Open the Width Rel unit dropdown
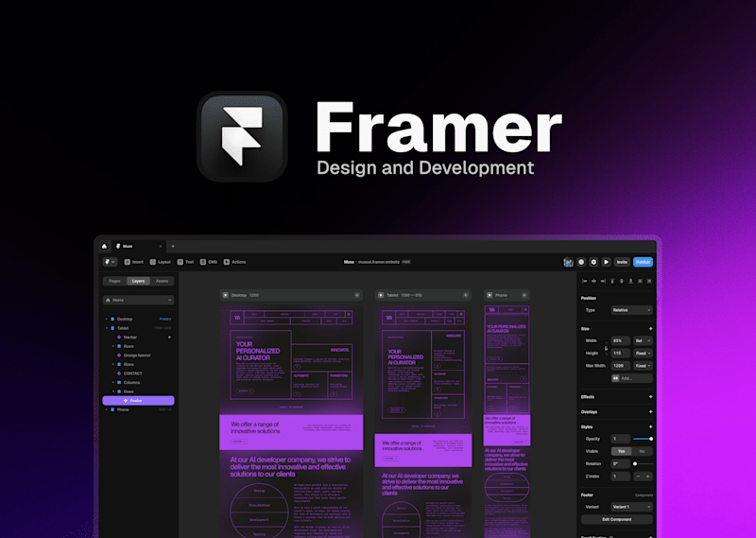Screen dimensions: 756x538 644,340
